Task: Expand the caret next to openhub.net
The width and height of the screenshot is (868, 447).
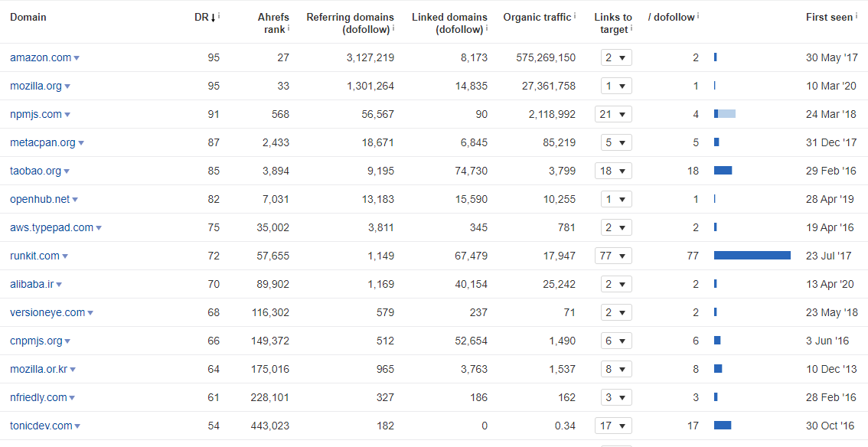Action: [75, 200]
